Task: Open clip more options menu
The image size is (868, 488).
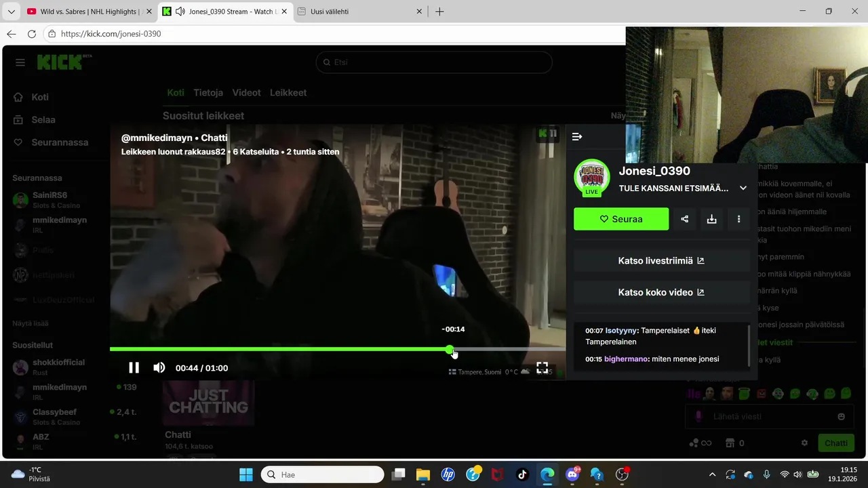Action: pyautogui.click(x=738, y=219)
